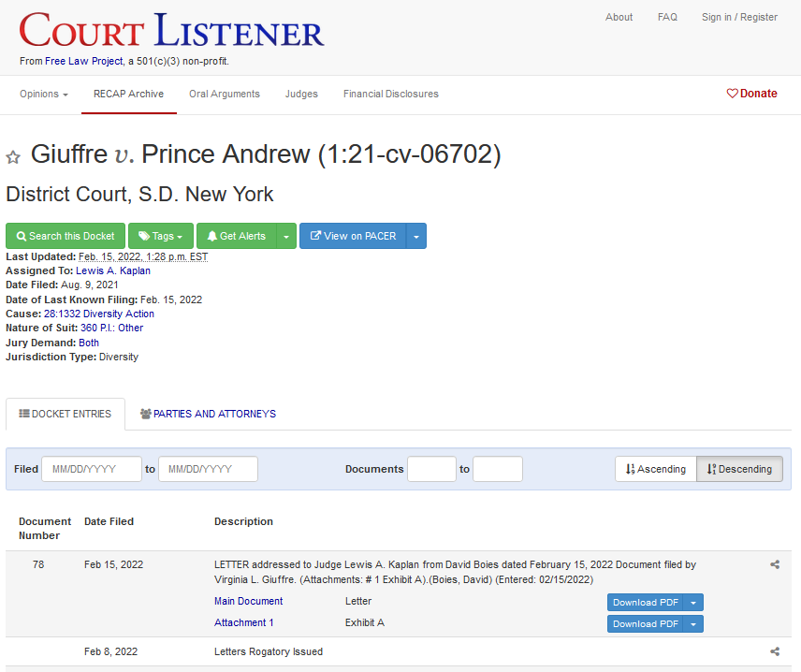Click the CourtListener logo
This screenshot has height=672, width=801.
pyautogui.click(x=171, y=31)
